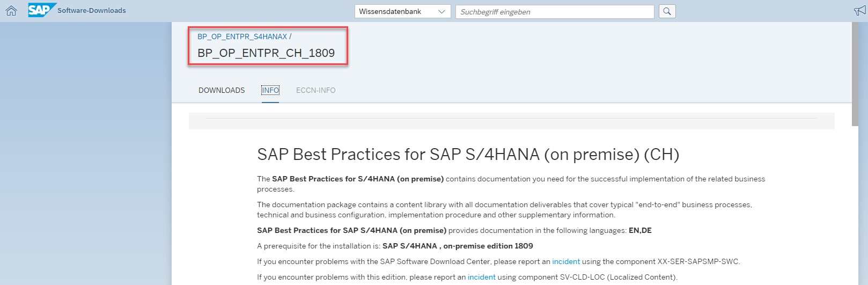The height and width of the screenshot is (285, 868).
Task: Click the XX-SER-SAPSMP-SWC component text
Action: [x=698, y=261]
